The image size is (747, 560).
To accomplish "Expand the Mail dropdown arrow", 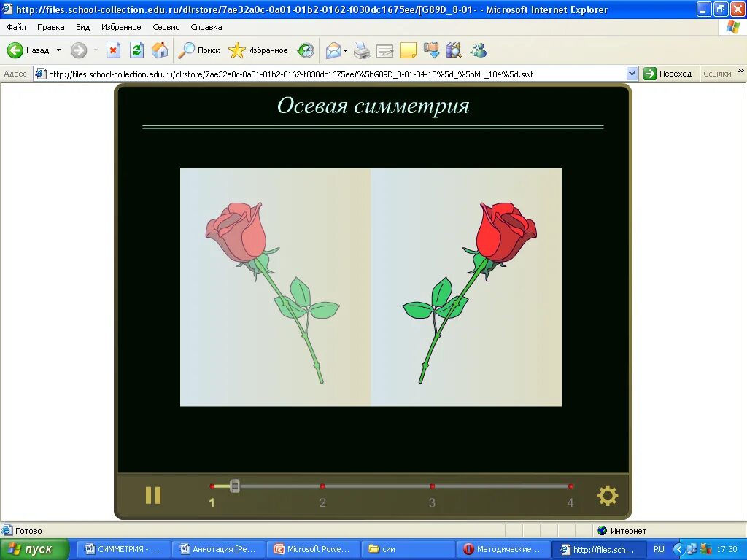I will [x=345, y=50].
